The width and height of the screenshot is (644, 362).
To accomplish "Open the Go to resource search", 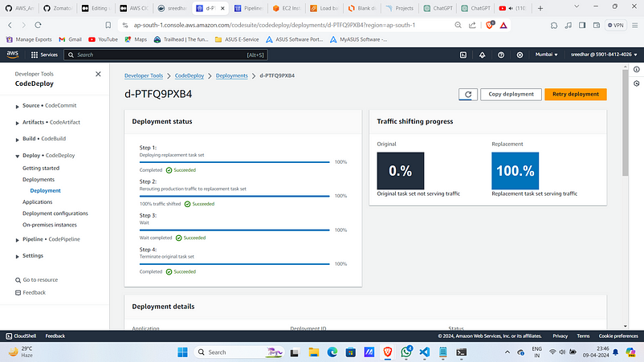I will [37, 280].
